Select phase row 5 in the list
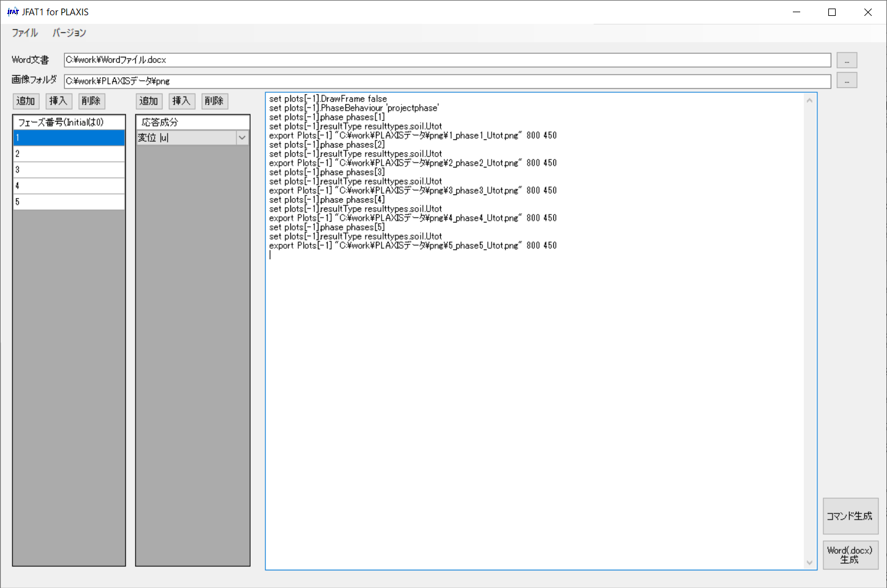887x588 pixels. [x=69, y=202]
